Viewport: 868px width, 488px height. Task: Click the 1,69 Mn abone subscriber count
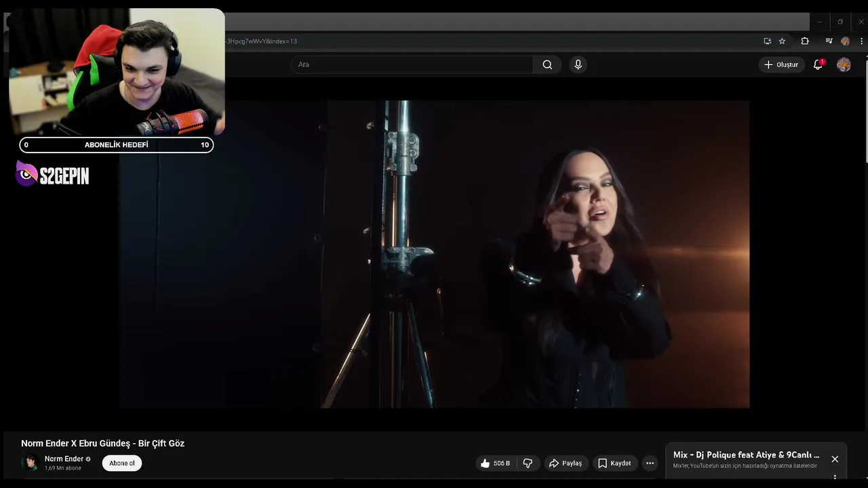coord(63,468)
